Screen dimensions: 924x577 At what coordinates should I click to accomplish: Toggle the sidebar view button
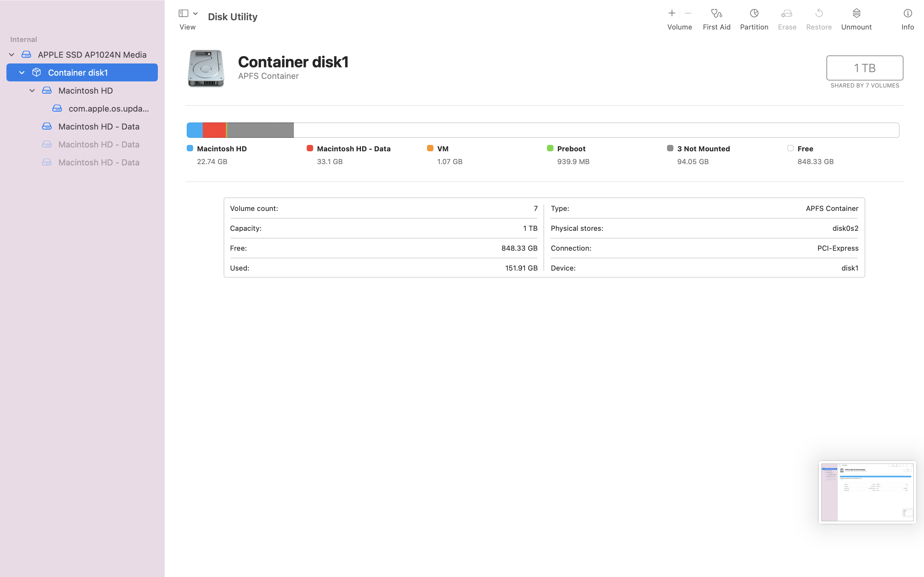coord(183,13)
